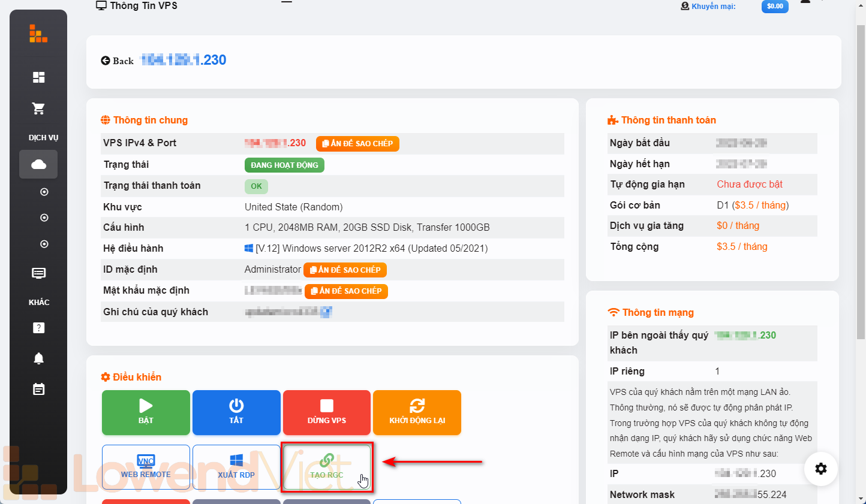
Task: Copy the default Administrator ID
Action: click(345, 270)
